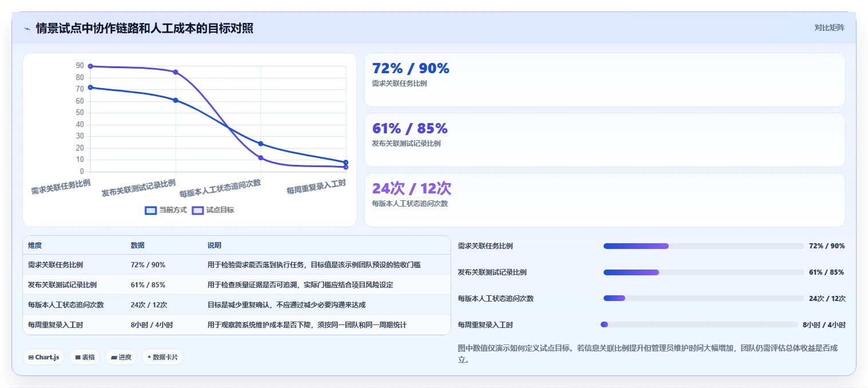
Task: Click the 试点目标 data point at 90
Action: [x=90, y=66]
